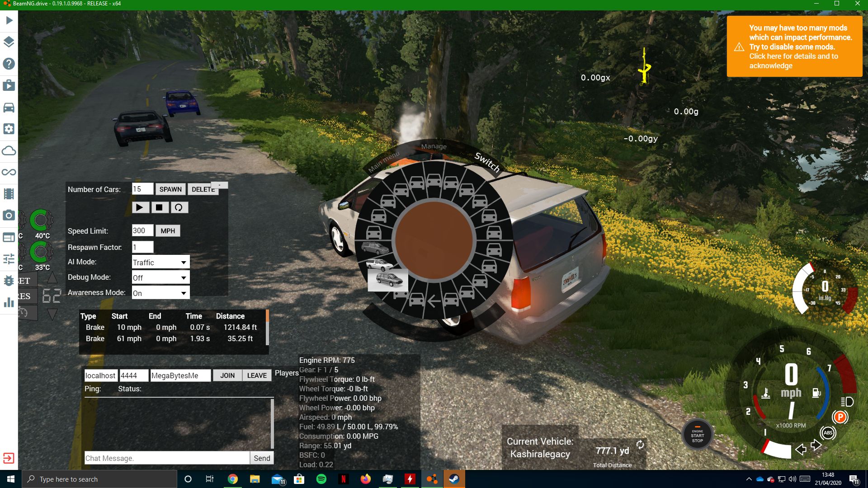
Task: Toggle traffic playback with the stop square
Action: [160, 207]
